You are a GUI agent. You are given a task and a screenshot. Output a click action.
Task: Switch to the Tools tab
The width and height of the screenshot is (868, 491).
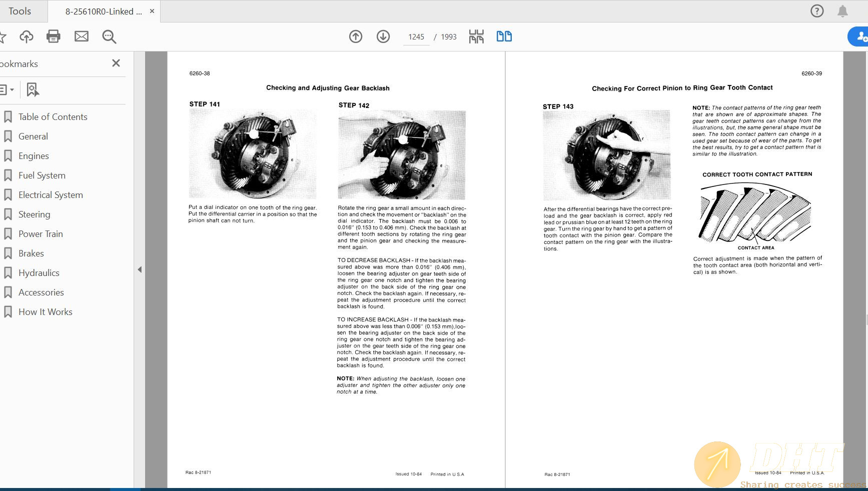pos(20,11)
